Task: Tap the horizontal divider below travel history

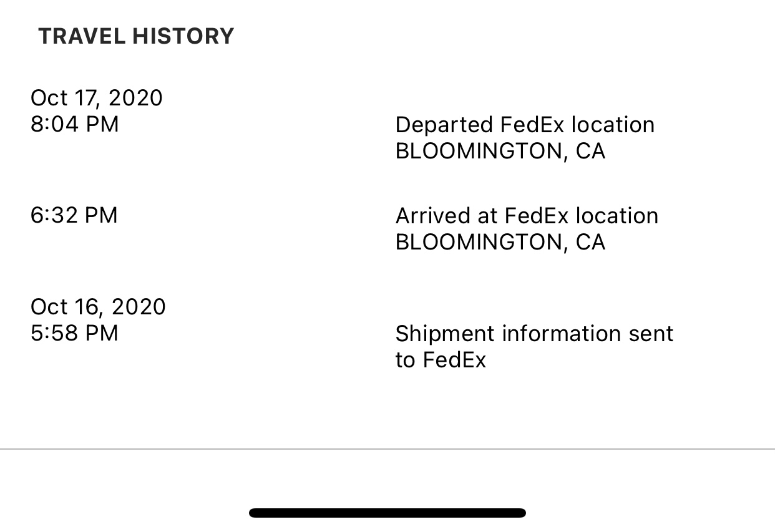Action: (387, 448)
